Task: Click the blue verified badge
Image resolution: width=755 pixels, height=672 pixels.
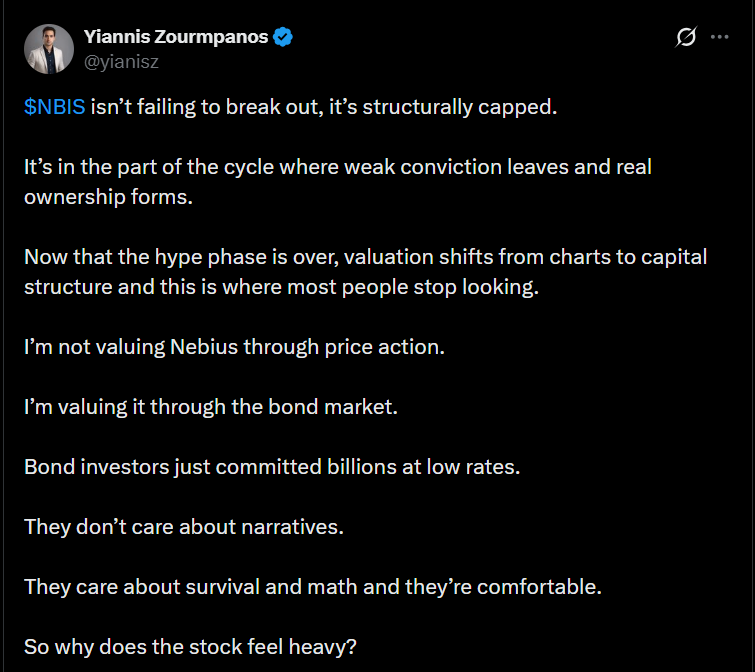Action: (x=284, y=38)
